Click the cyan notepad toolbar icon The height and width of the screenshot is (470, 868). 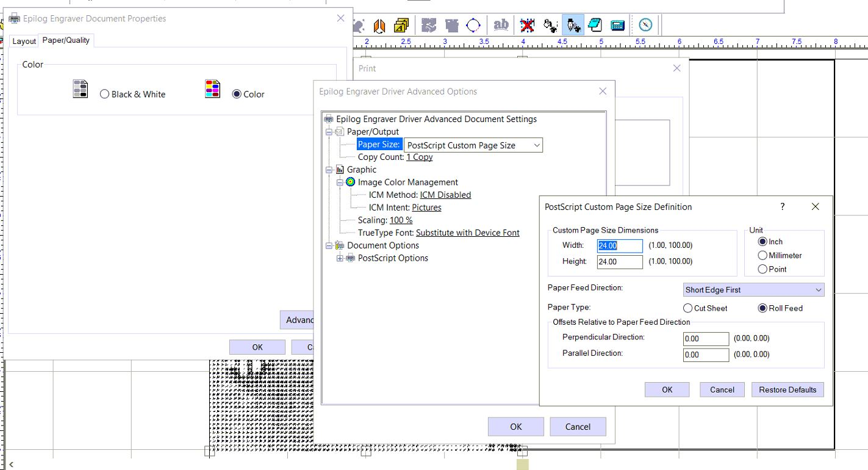[595, 25]
